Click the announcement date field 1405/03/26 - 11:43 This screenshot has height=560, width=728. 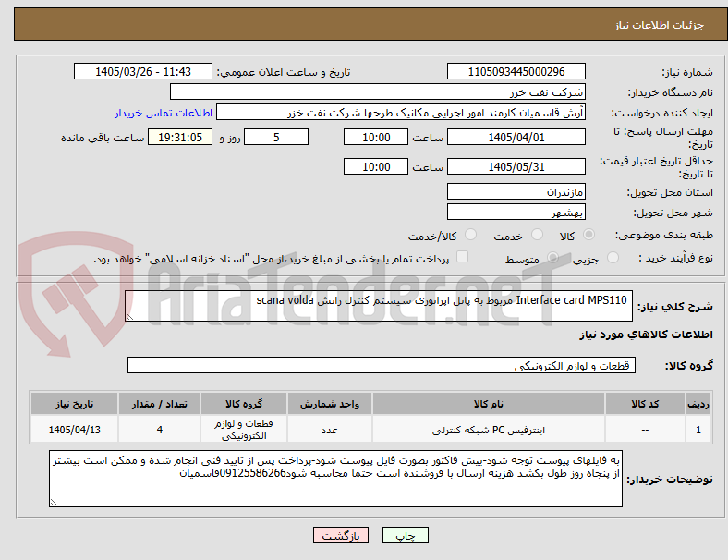143,71
